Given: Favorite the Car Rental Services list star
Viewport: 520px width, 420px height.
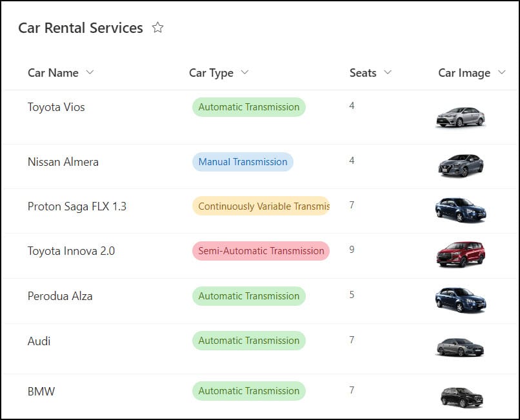Looking at the screenshot, I should point(157,28).
